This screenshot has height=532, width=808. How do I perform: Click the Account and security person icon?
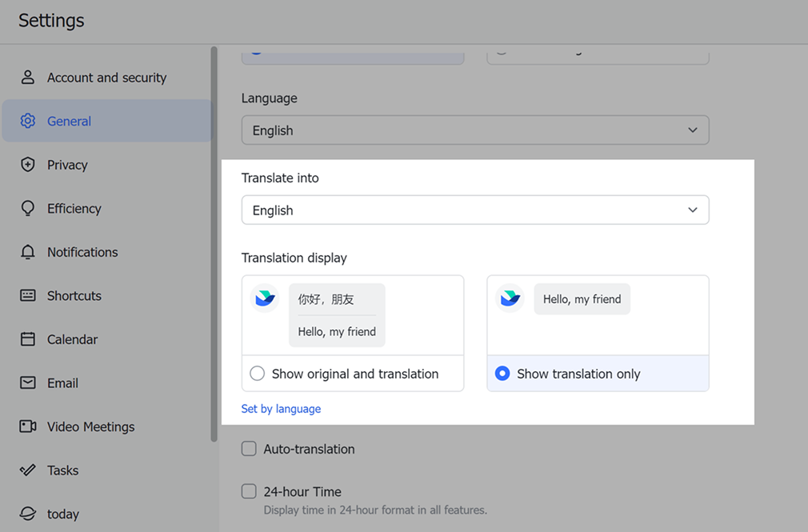[x=28, y=78]
